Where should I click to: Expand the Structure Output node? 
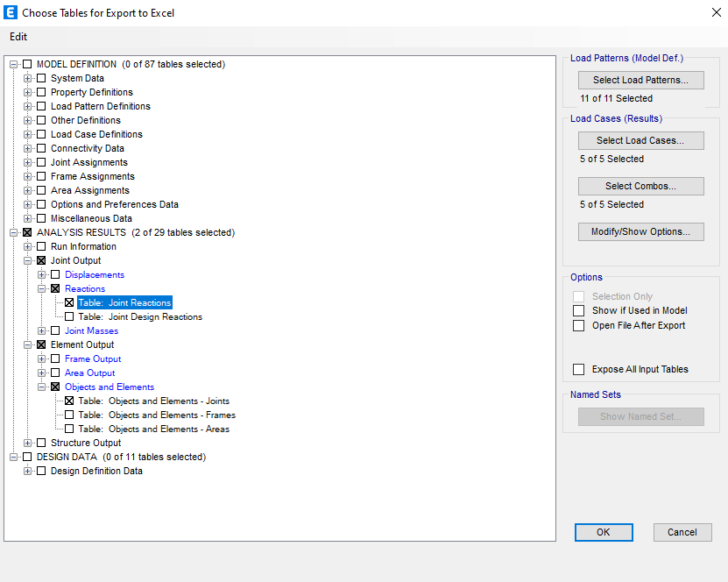pyautogui.click(x=28, y=443)
